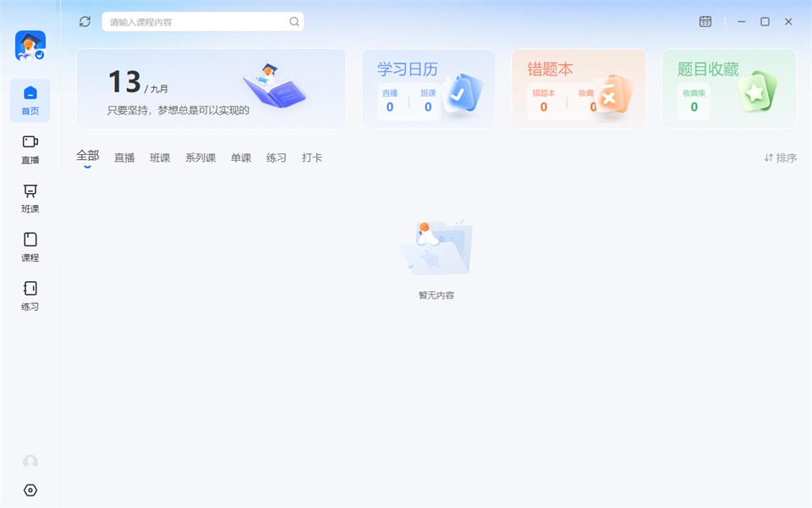Select the 单课 filter tab
This screenshot has height=508, width=812.
(x=241, y=157)
